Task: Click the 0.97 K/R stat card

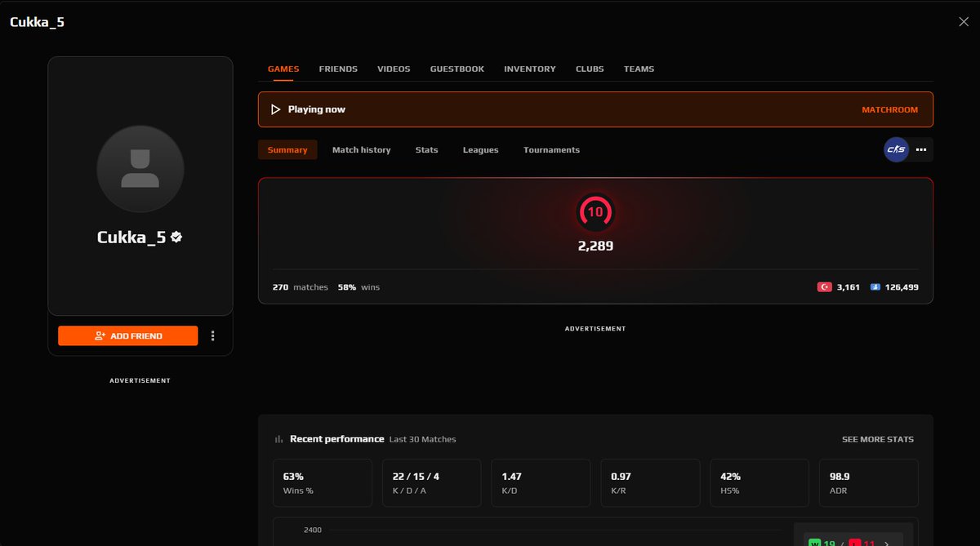Action: 650,483
